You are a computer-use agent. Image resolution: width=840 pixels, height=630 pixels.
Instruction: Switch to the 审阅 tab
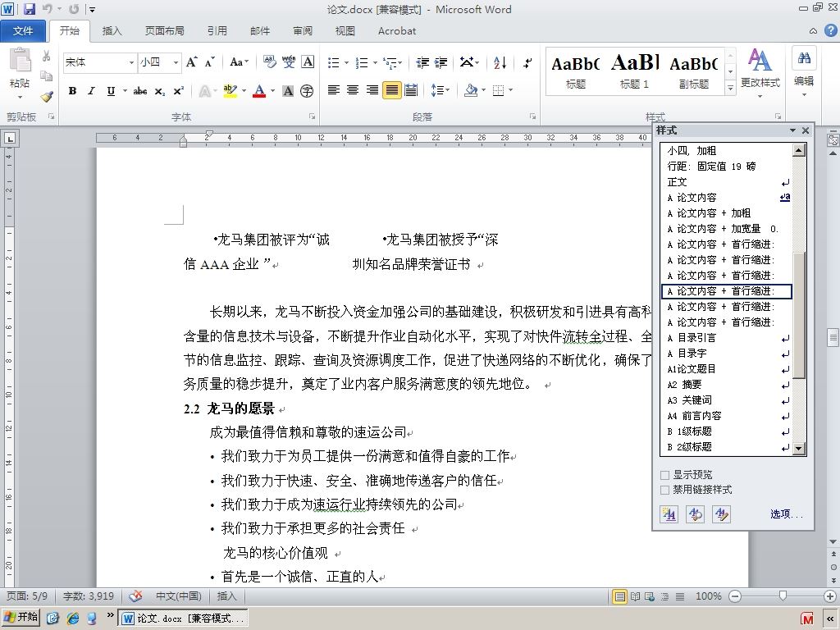click(x=303, y=31)
